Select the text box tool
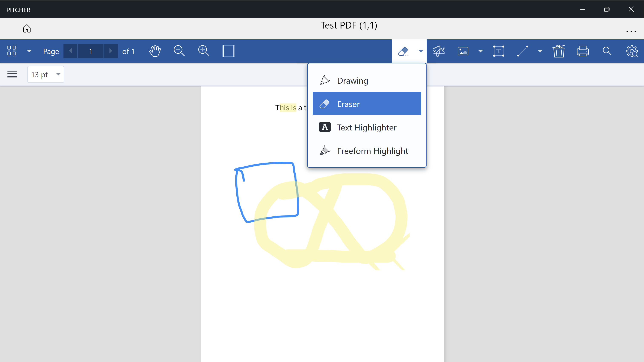The height and width of the screenshot is (362, 644). coord(498,51)
